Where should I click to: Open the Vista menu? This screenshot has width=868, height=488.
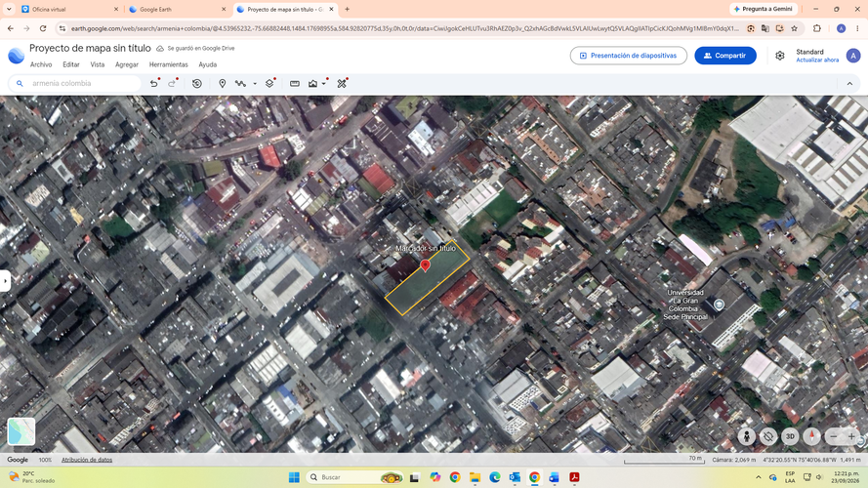(x=98, y=64)
